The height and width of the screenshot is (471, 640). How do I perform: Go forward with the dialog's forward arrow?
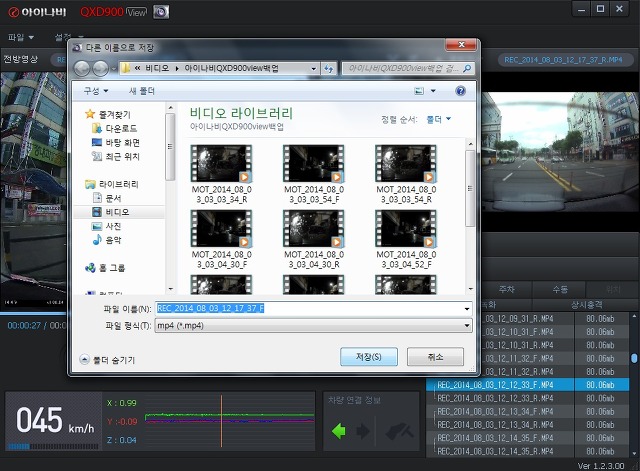(100, 69)
